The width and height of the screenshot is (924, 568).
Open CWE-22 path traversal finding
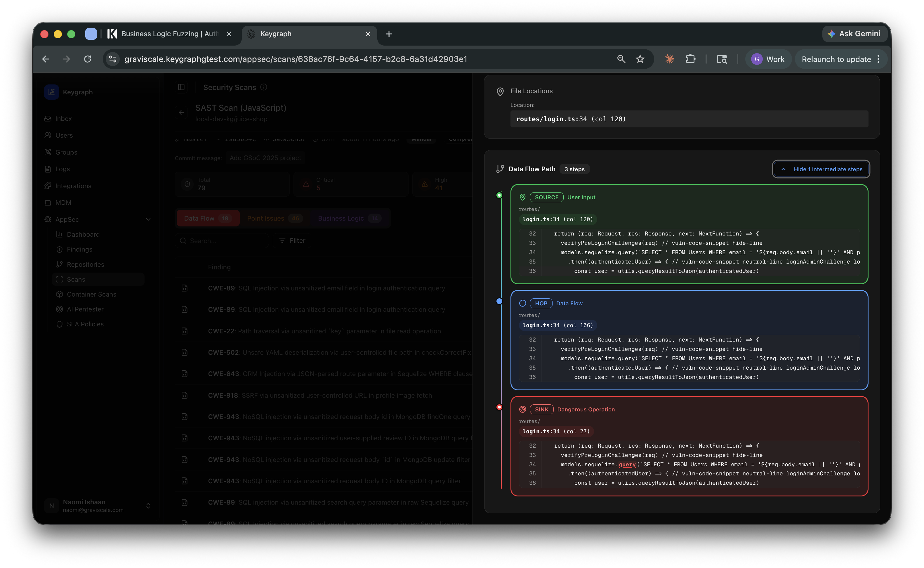click(x=324, y=331)
